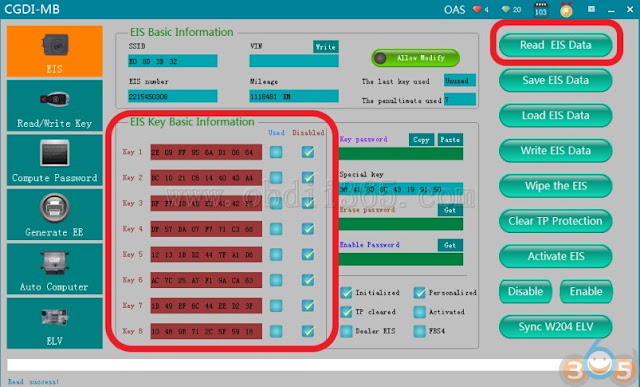Screen dimensions: 640x387
Task: Check the Used box for Key 5
Action: [x=276, y=254]
